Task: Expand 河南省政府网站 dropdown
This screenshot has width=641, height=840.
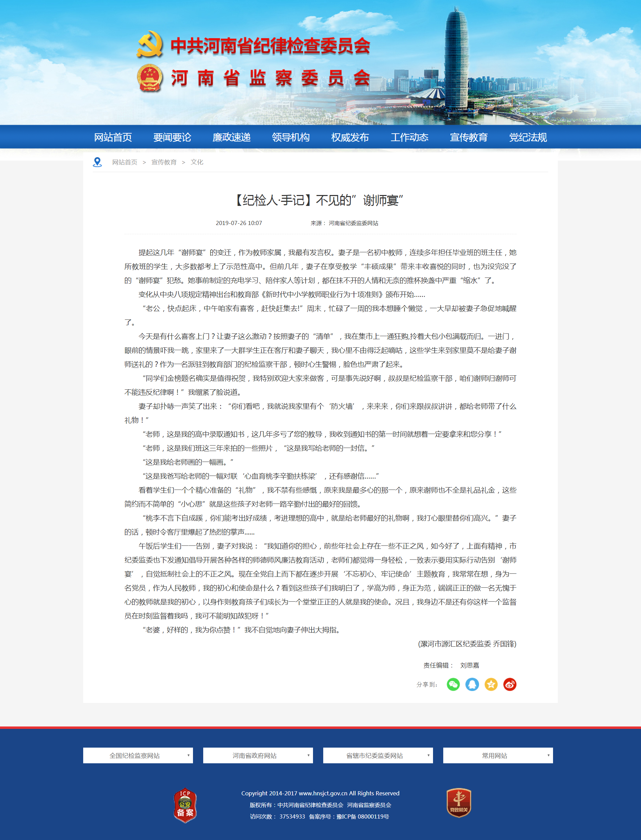Action: (258, 755)
